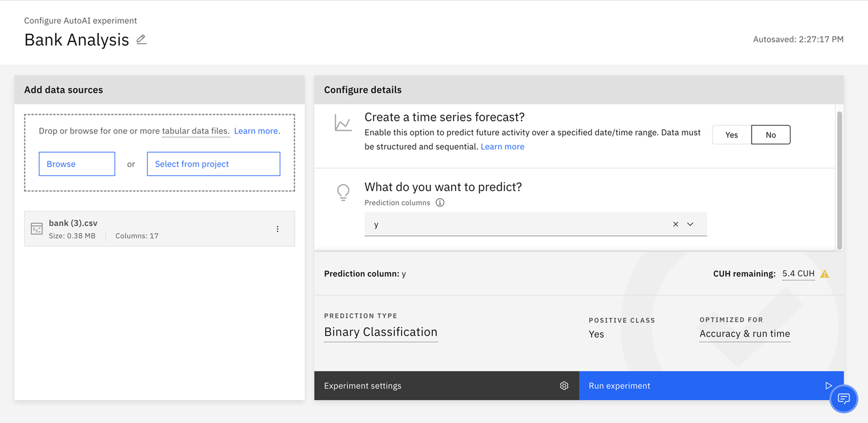Image resolution: width=868 pixels, height=423 pixels.
Task: Click the bank (3).csv table file icon
Action: 36,229
